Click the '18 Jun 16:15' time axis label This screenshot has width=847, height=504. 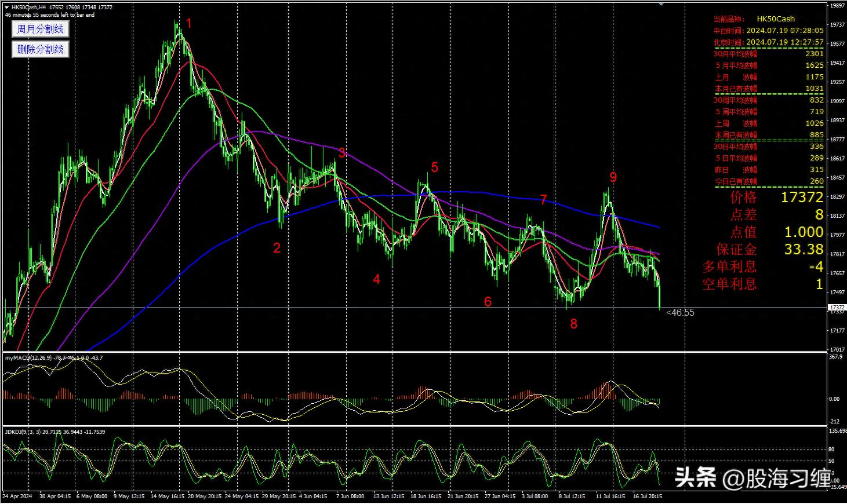427,496
